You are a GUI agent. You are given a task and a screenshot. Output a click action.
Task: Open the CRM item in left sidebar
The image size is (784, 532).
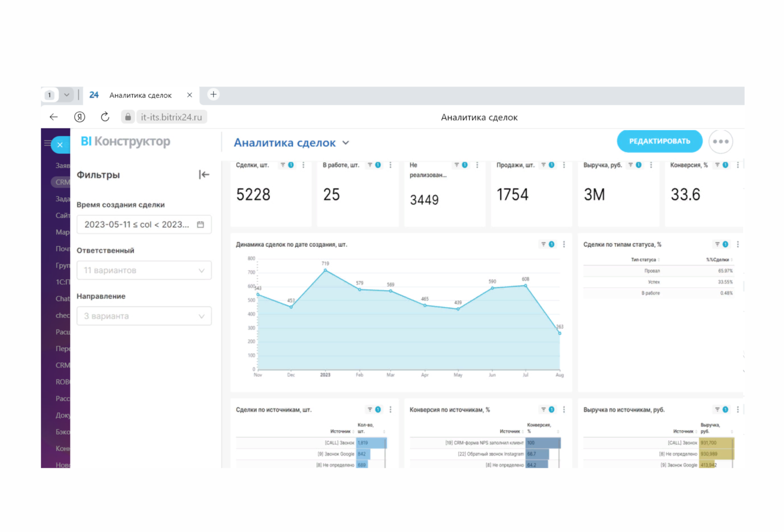click(61, 182)
